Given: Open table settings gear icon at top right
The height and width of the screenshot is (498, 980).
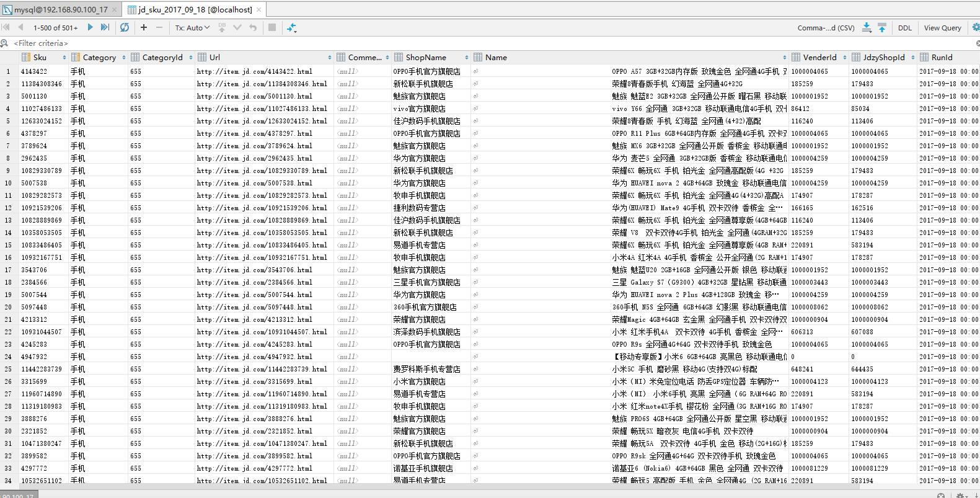Looking at the screenshot, I should point(975,27).
